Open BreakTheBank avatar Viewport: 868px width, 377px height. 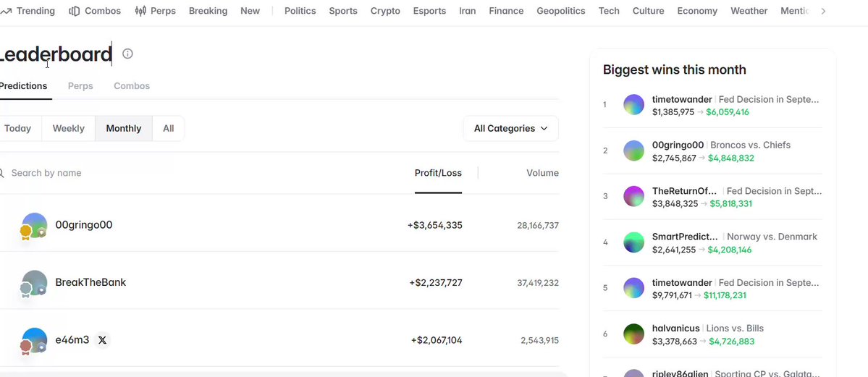[34, 282]
